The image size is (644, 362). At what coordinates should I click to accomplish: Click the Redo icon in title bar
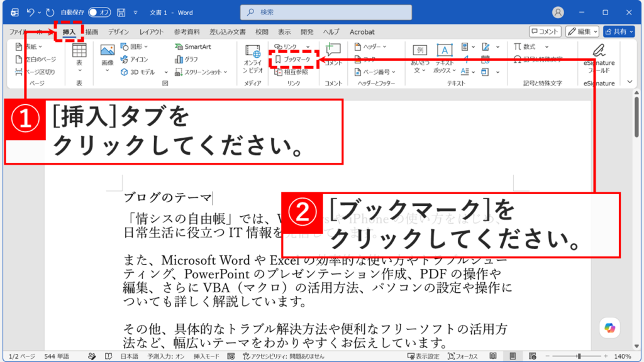point(50,13)
